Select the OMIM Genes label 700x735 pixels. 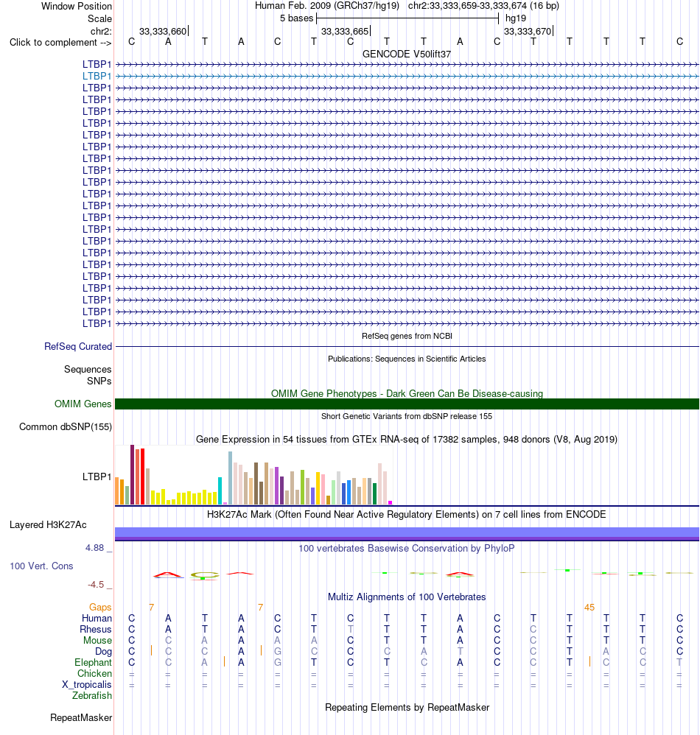83,404
